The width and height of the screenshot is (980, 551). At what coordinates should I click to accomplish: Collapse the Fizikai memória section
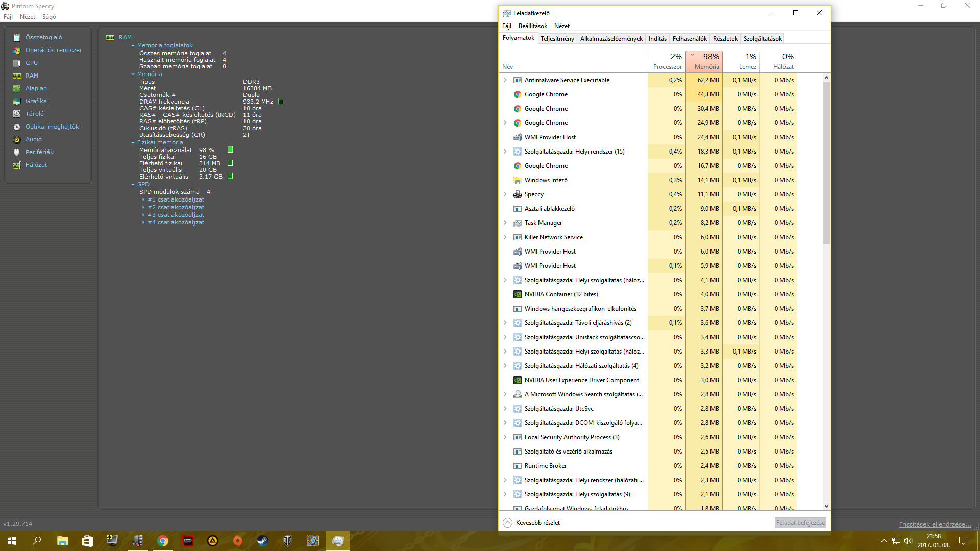tap(133, 143)
